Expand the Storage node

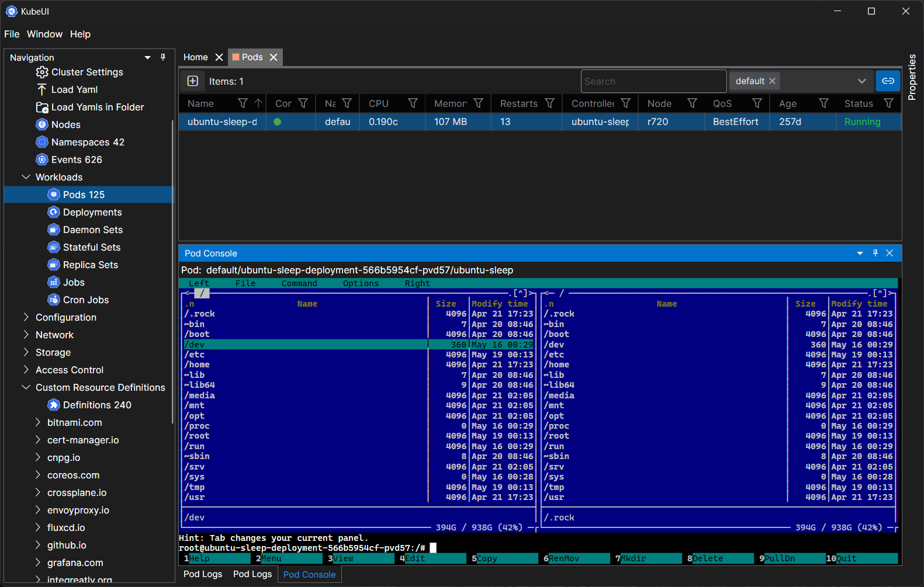click(26, 352)
